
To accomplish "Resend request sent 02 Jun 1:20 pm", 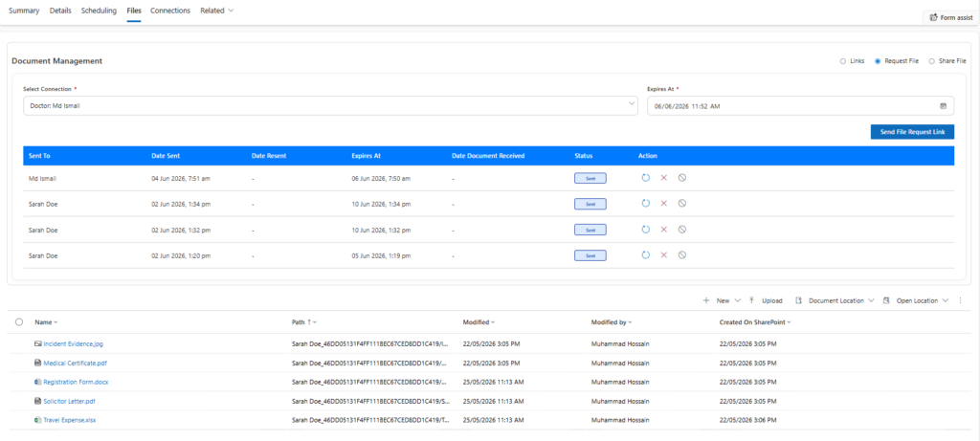I will tap(646, 254).
